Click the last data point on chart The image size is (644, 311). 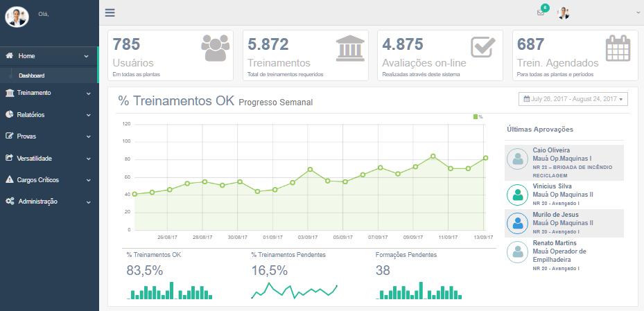click(486, 158)
